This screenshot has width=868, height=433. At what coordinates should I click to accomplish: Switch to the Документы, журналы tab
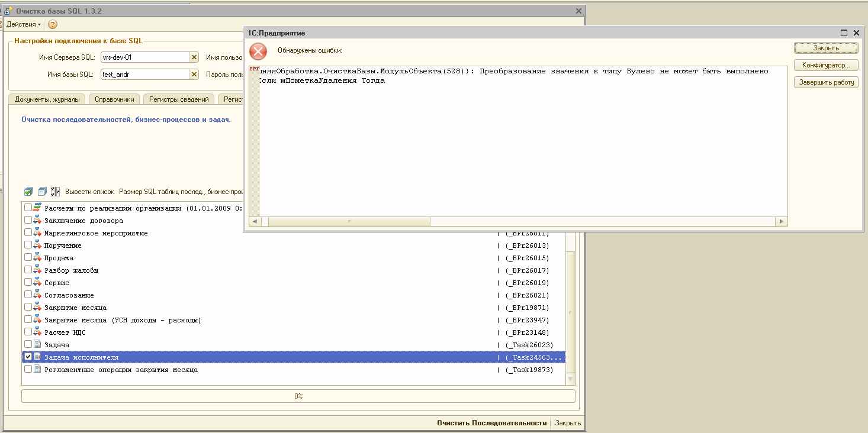click(x=47, y=99)
